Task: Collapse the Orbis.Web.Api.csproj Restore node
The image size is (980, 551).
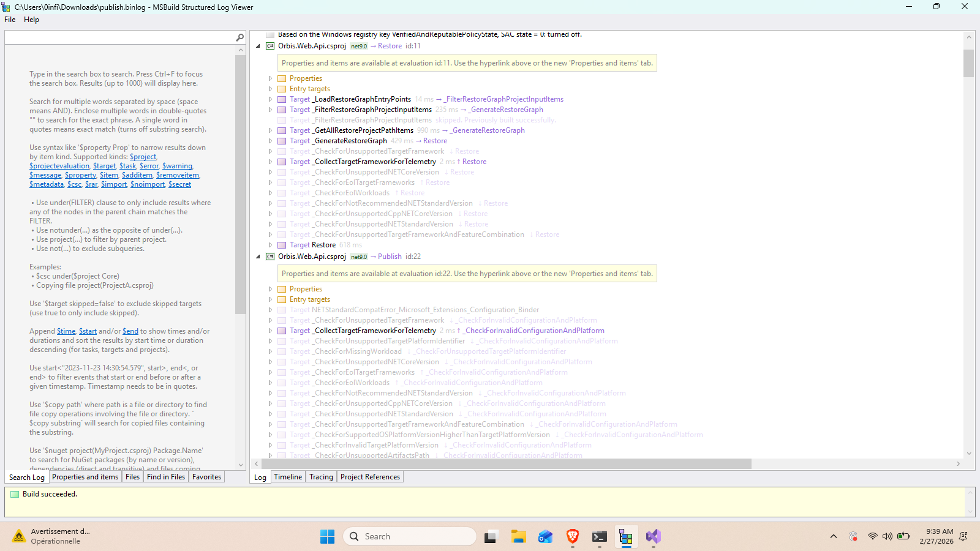Action: tap(258, 45)
